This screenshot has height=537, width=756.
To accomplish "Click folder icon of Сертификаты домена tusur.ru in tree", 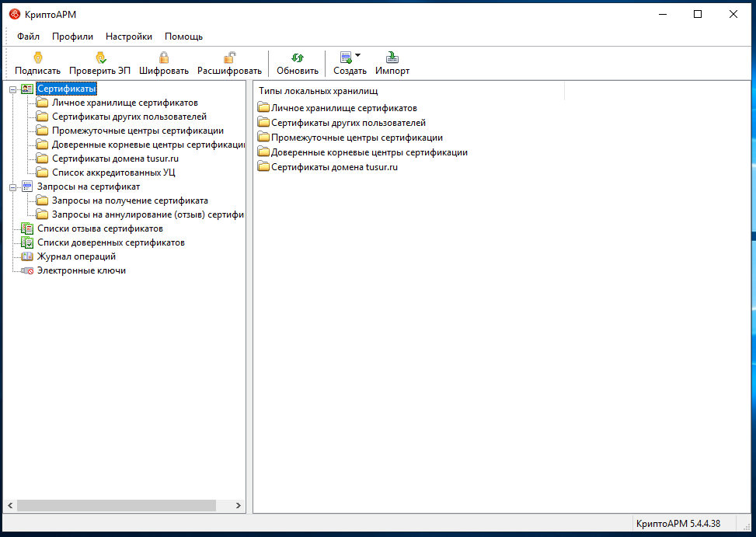I will coord(43,159).
